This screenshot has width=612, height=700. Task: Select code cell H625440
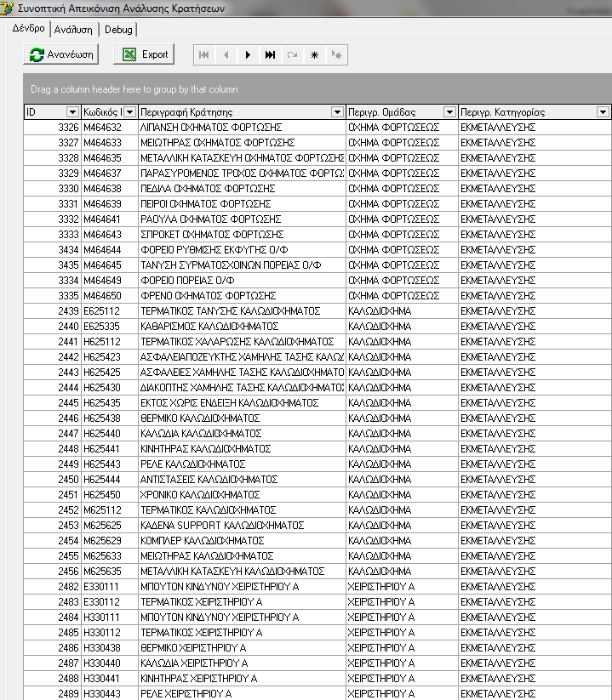(x=110, y=434)
